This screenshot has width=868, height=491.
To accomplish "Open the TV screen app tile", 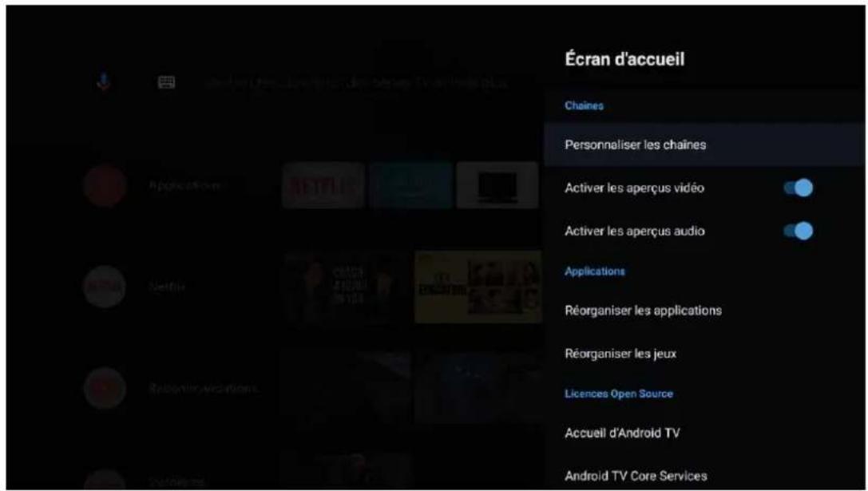I will click(497, 185).
